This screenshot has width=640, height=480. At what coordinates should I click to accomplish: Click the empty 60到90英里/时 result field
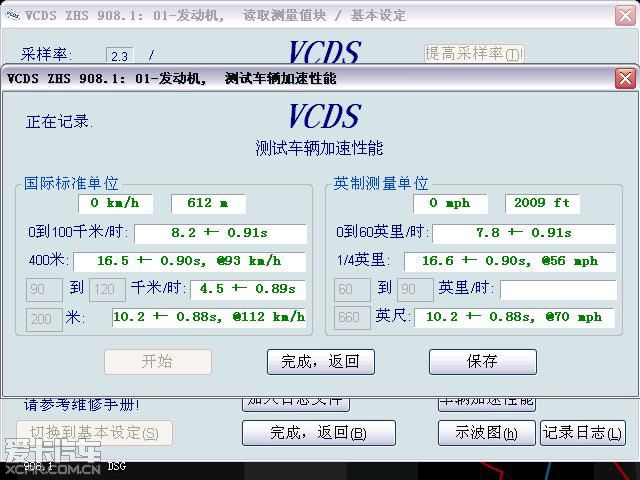[x=558, y=290]
